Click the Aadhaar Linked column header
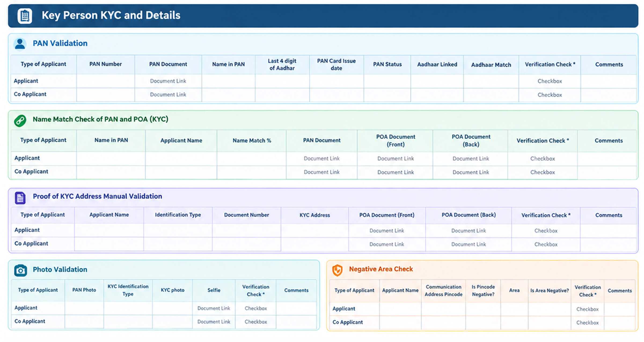644x342 pixels. point(437,65)
